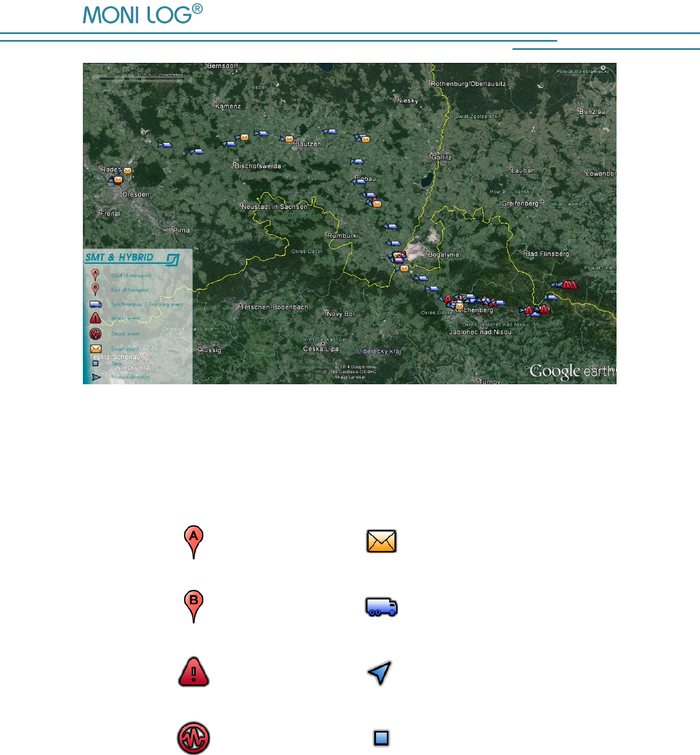Click the large orange envelope icon below the map

click(381, 541)
